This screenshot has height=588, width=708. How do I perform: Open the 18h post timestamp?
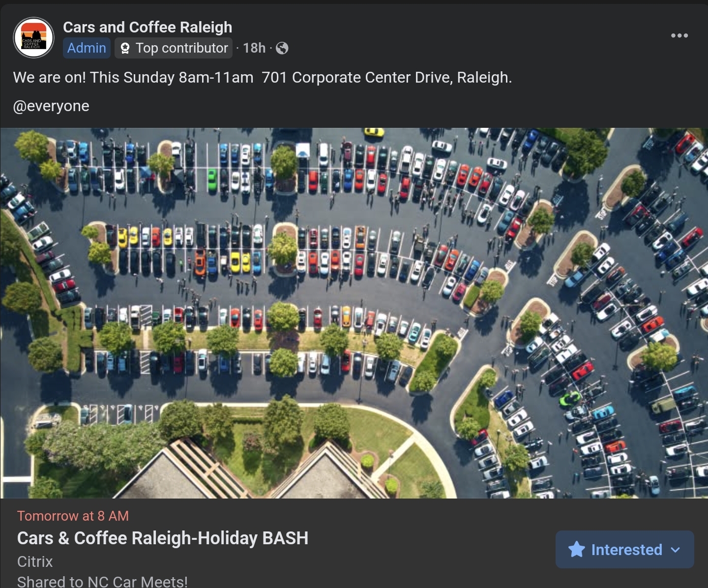[254, 48]
